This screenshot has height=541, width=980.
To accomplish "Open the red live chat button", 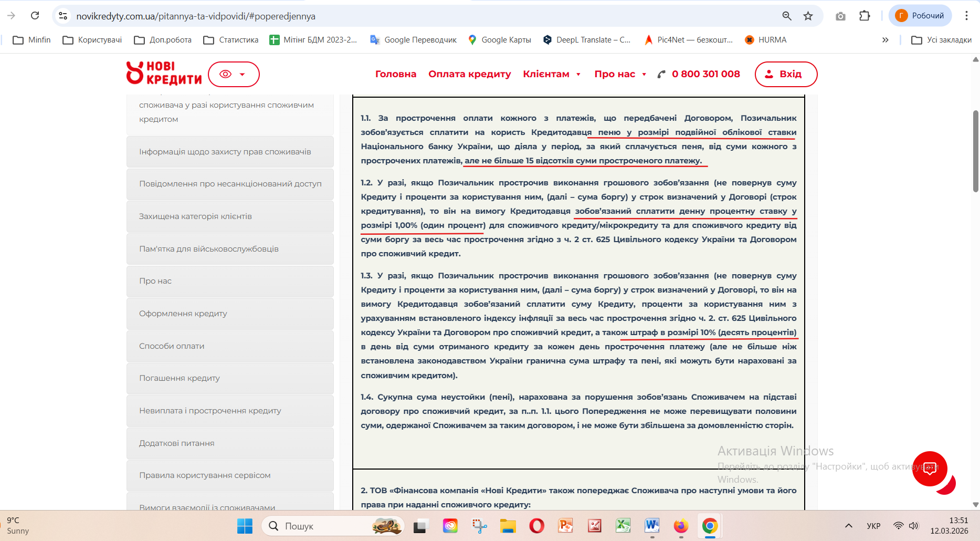I will [930, 469].
